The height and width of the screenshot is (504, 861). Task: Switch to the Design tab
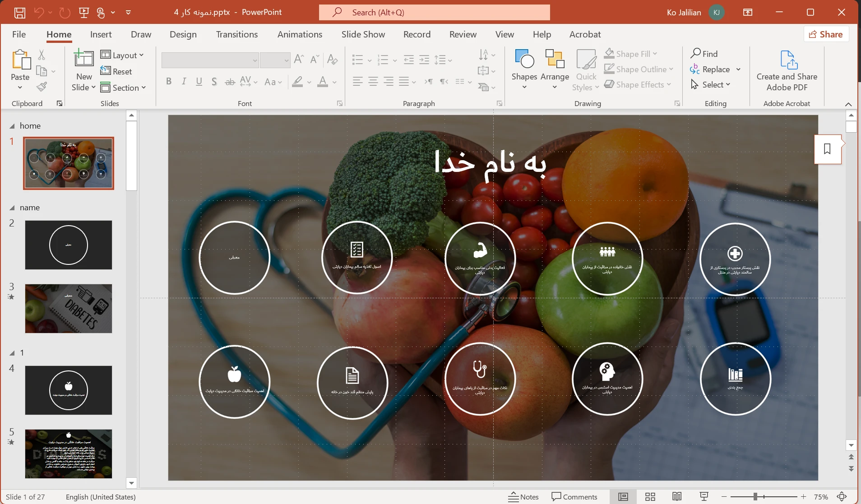tap(183, 34)
